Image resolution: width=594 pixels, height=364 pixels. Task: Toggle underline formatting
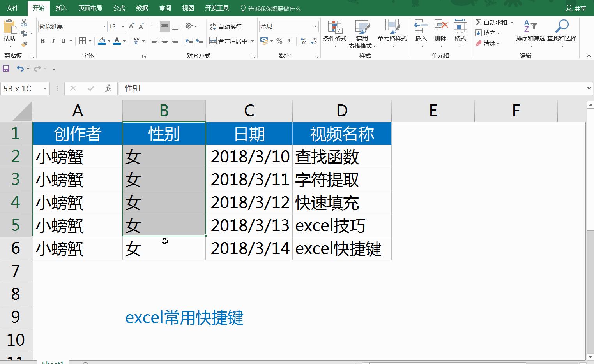(x=63, y=40)
